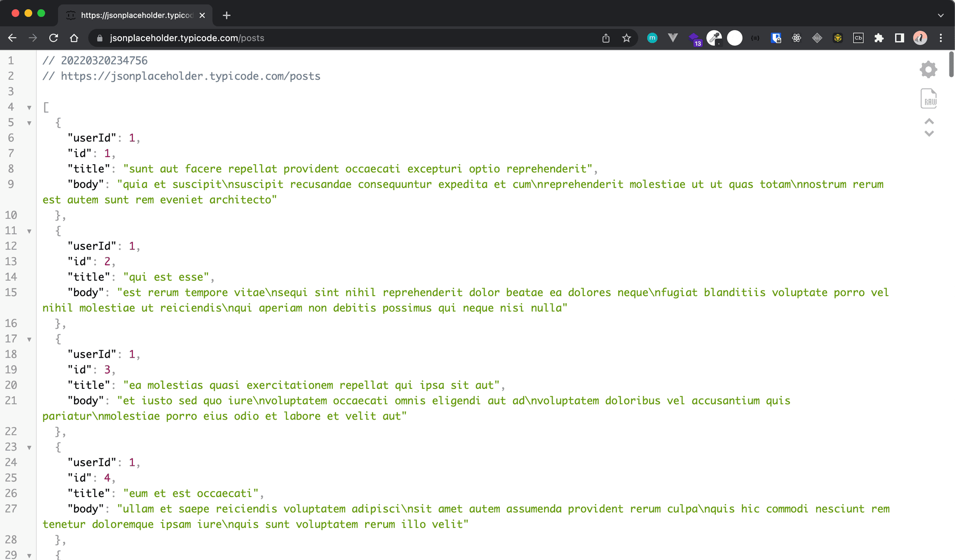Screen dimensions: 955x560
Task: Click the RAW view file icon
Action: [928, 98]
